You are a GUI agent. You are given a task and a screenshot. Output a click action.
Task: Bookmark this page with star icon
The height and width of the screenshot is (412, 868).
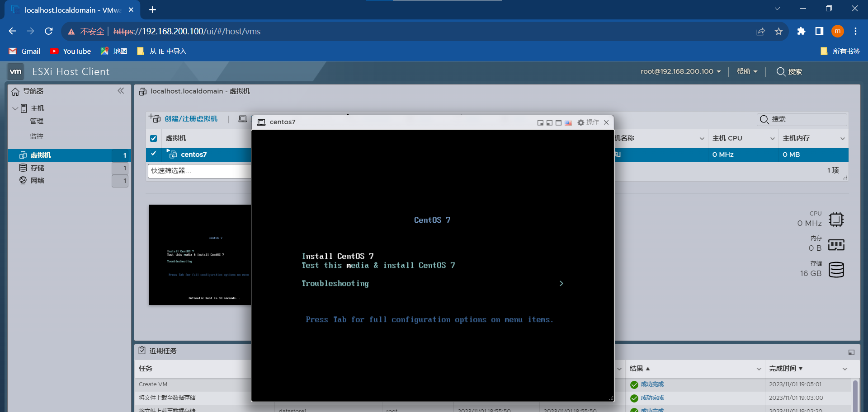778,31
